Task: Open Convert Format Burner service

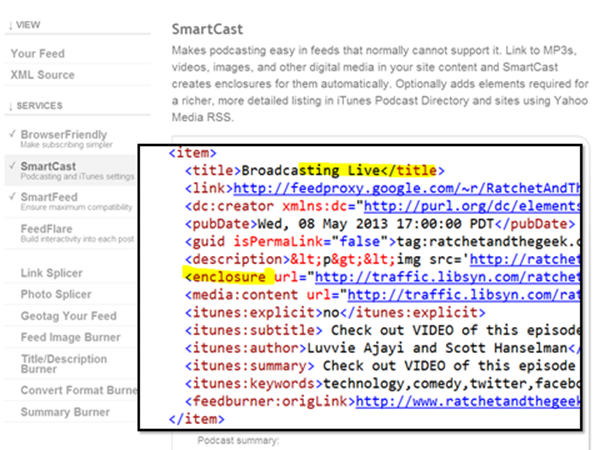Action: coord(79,390)
